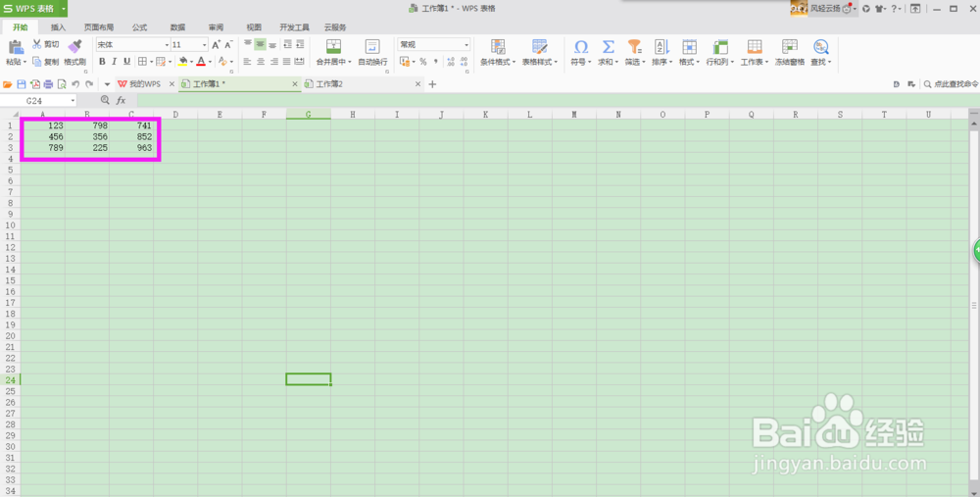
Task: Toggle bold formatting
Action: point(102,61)
